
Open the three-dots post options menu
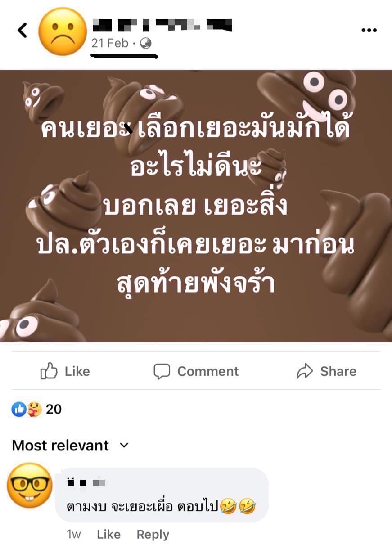tap(369, 30)
